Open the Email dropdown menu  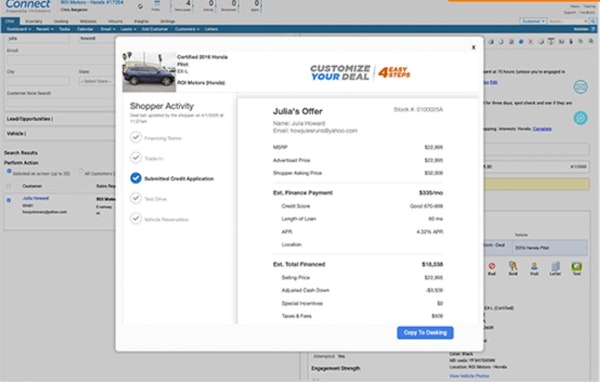pyautogui.click(x=108, y=29)
